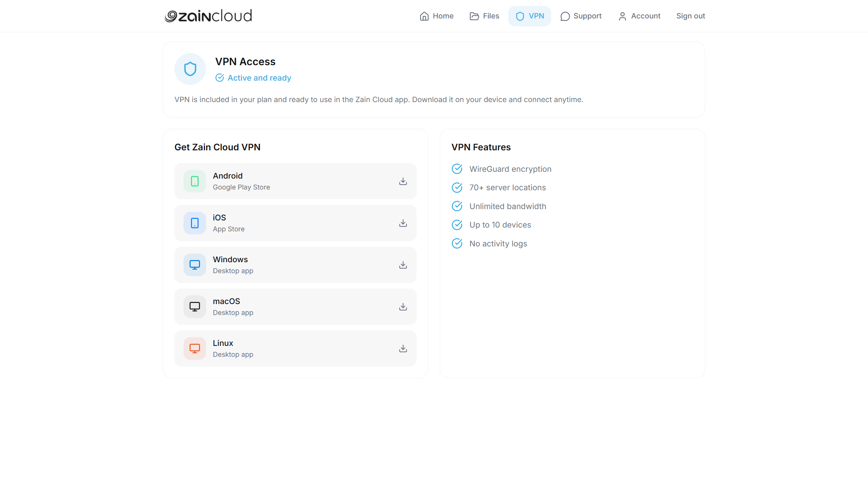Click the VPN included in plan description
The image size is (868, 483).
pos(379,100)
